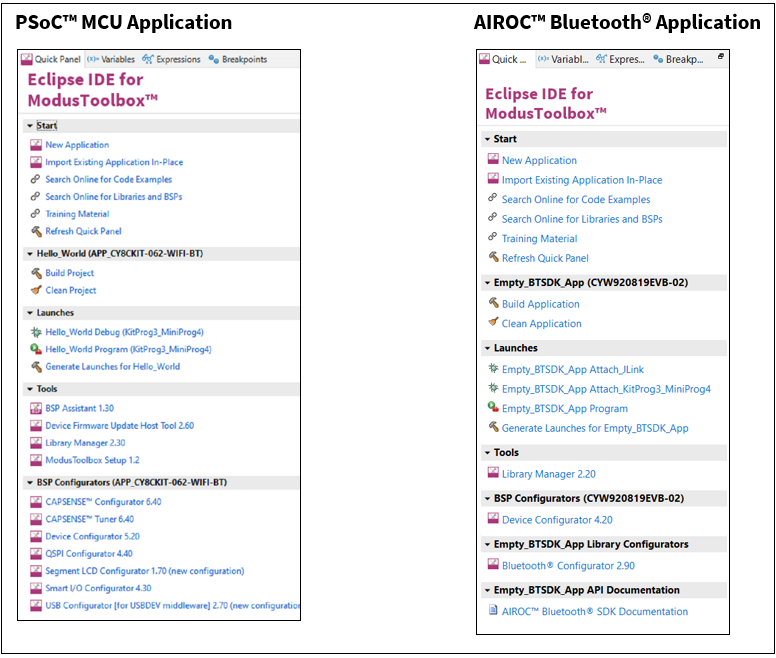Click Bluetooth Configurator 2.90 icon

[x=493, y=564]
